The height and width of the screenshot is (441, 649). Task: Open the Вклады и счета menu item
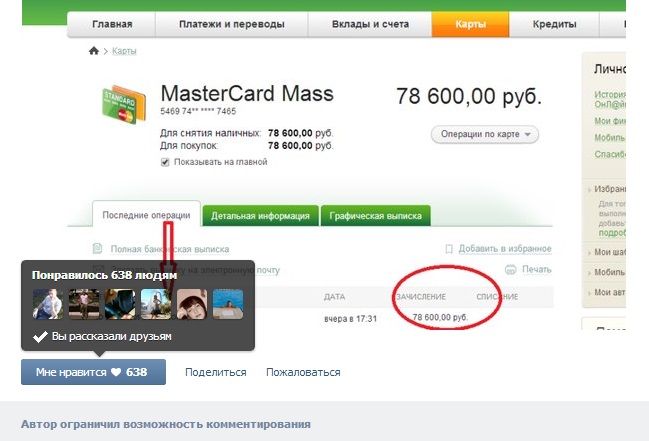[370, 24]
